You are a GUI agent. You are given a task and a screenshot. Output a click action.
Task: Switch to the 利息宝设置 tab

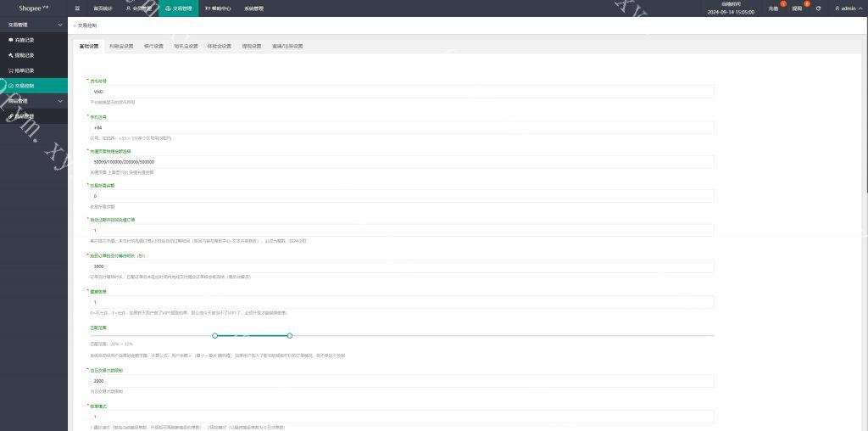point(121,47)
